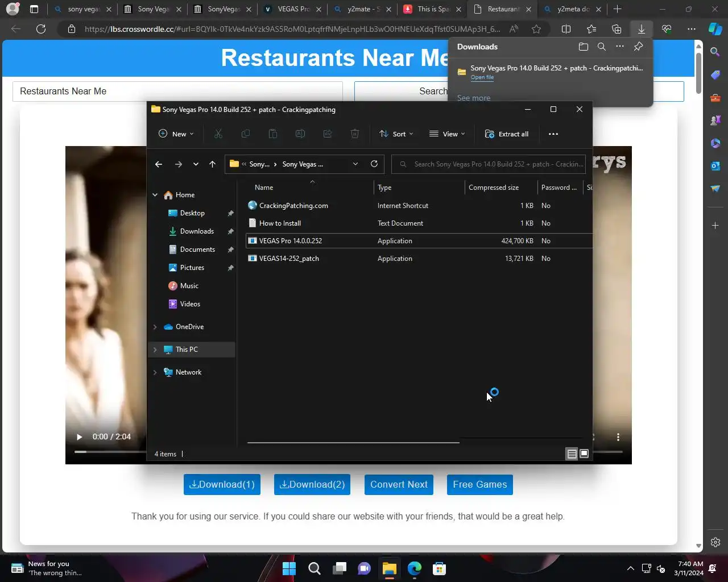Expand the This PC tree node
This screenshot has width=728, height=582.
tap(155, 350)
